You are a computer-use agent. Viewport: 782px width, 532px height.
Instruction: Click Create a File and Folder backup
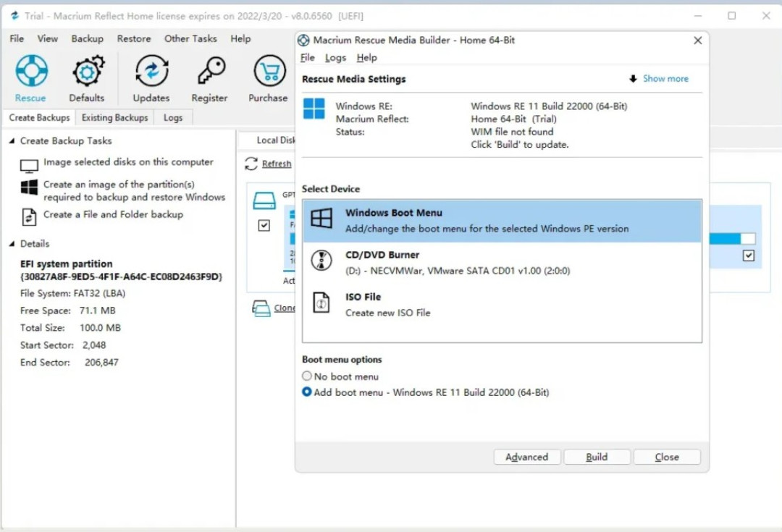tap(113, 214)
